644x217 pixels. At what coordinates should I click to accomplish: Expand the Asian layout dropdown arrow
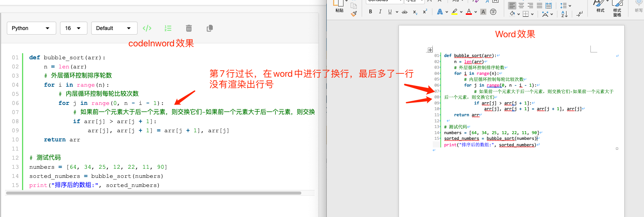[552, 14]
